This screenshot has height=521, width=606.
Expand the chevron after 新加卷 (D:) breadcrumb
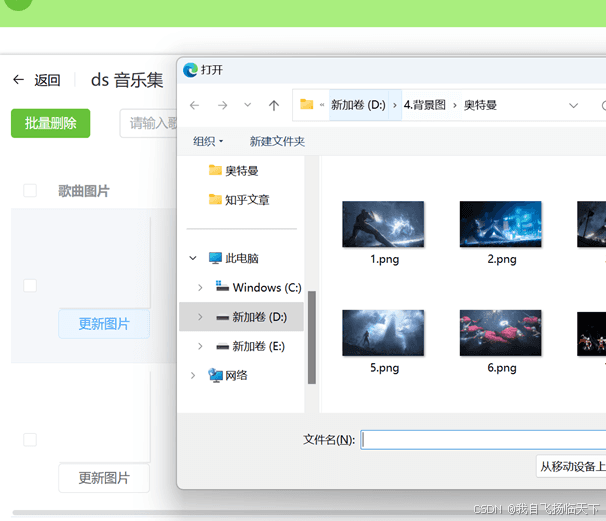[395, 105]
